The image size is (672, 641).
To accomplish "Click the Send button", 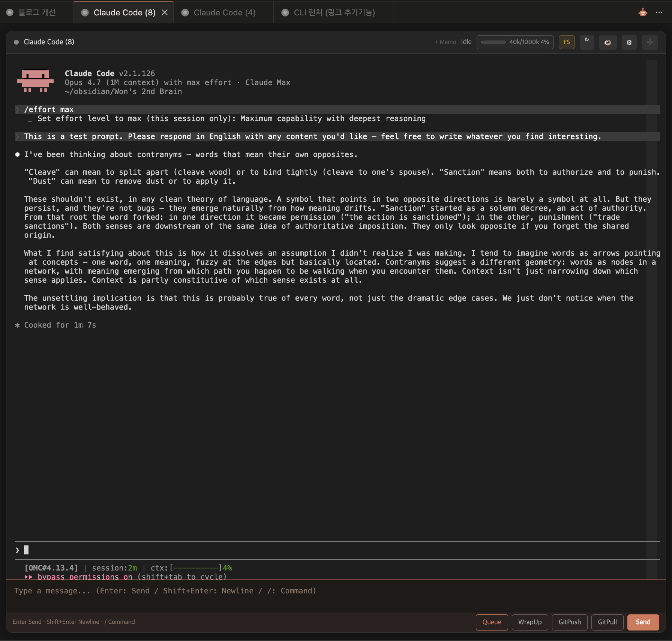I will click(643, 622).
